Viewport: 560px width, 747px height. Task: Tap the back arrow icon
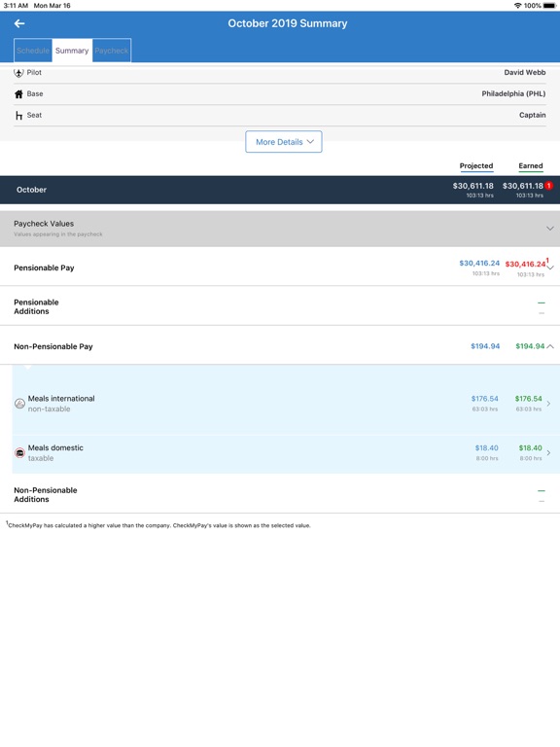[19, 23]
